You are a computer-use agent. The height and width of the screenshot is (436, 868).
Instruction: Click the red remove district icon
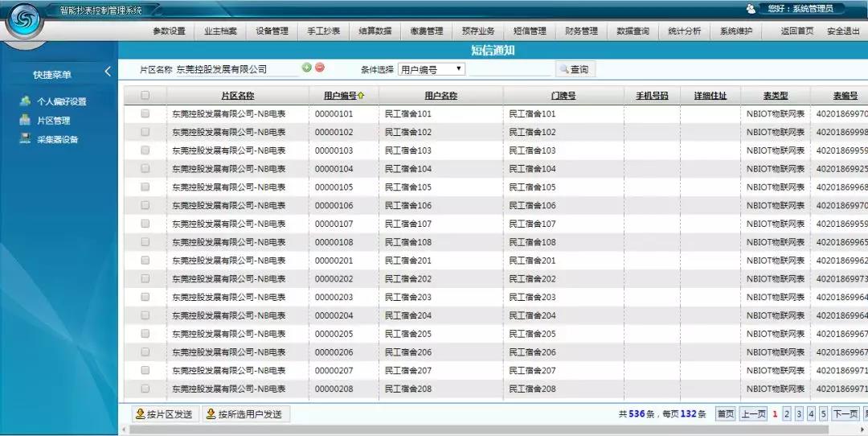pyautogui.click(x=320, y=68)
